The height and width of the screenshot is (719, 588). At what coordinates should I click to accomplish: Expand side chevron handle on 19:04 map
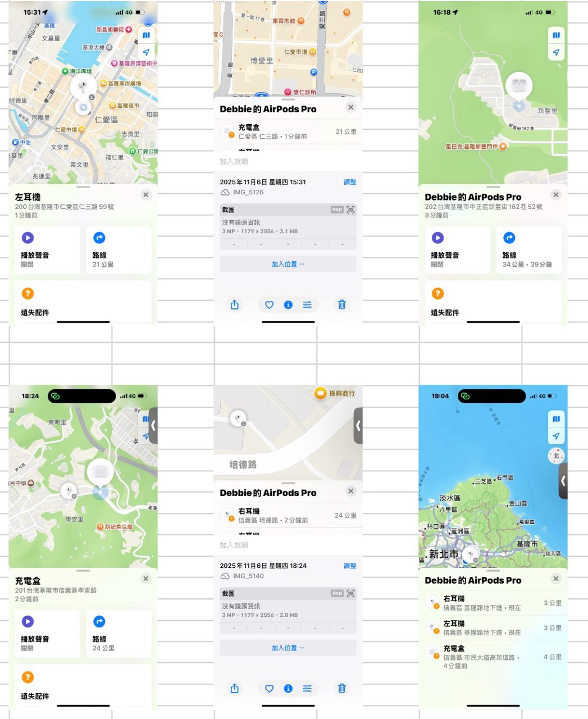point(563,481)
